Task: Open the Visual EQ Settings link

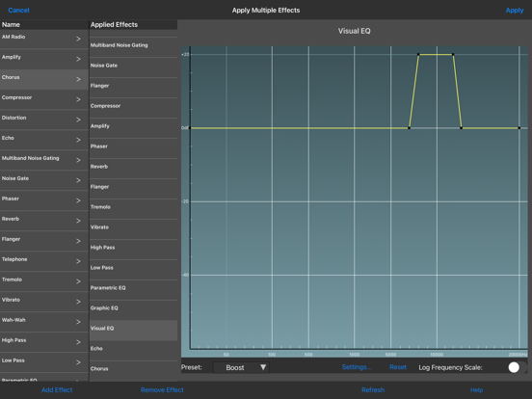Action: coord(357,367)
